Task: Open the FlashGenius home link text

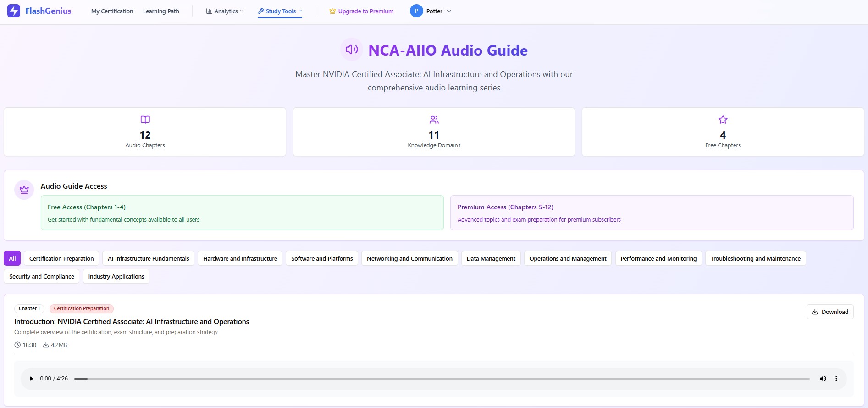Action: [x=48, y=11]
